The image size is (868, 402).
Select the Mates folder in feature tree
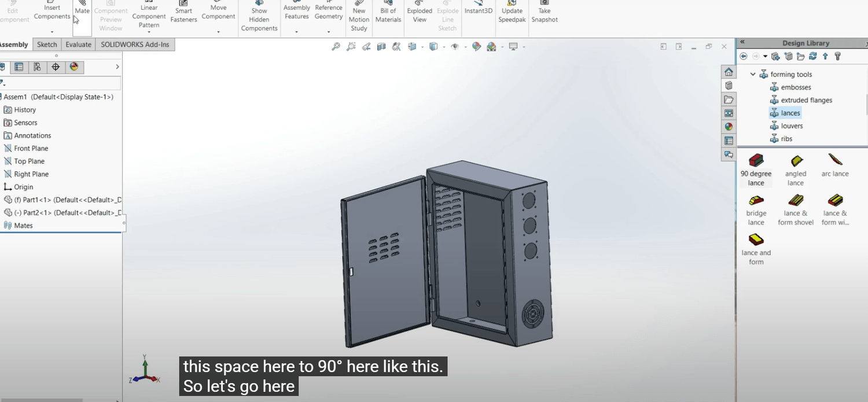(x=23, y=226)
